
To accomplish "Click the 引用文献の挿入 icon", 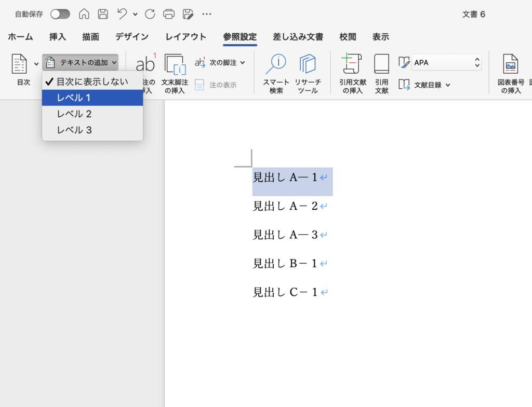I will (353, 63).
